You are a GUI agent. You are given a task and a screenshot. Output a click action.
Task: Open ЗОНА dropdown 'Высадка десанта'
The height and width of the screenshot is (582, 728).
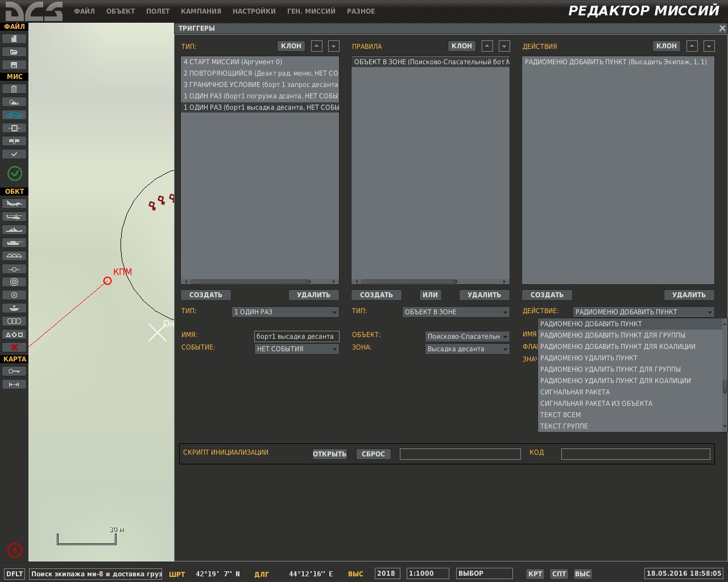pyautogui.click(x=468, y=349)
